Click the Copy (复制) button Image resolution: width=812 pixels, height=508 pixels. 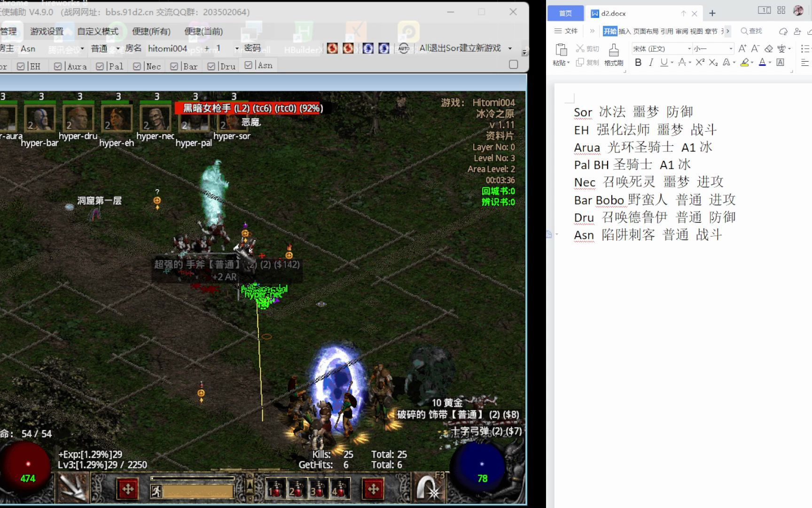pos(588,62)
